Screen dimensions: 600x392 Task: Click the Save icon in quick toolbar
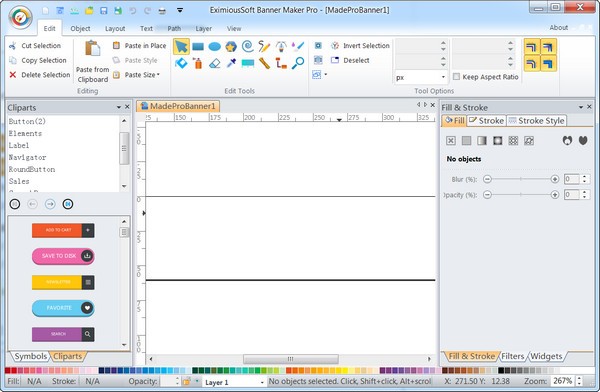pos(103,11)
